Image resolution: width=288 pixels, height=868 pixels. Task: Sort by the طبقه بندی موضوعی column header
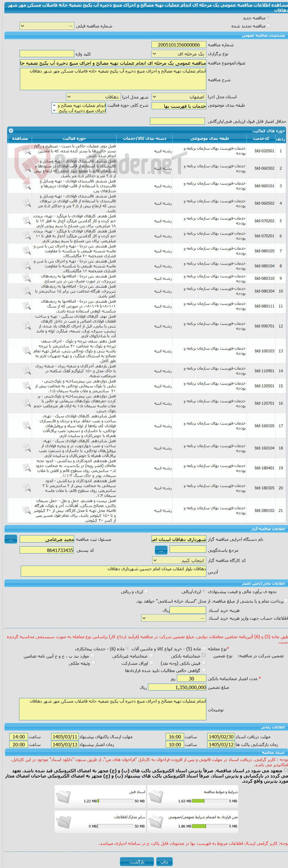209,138
